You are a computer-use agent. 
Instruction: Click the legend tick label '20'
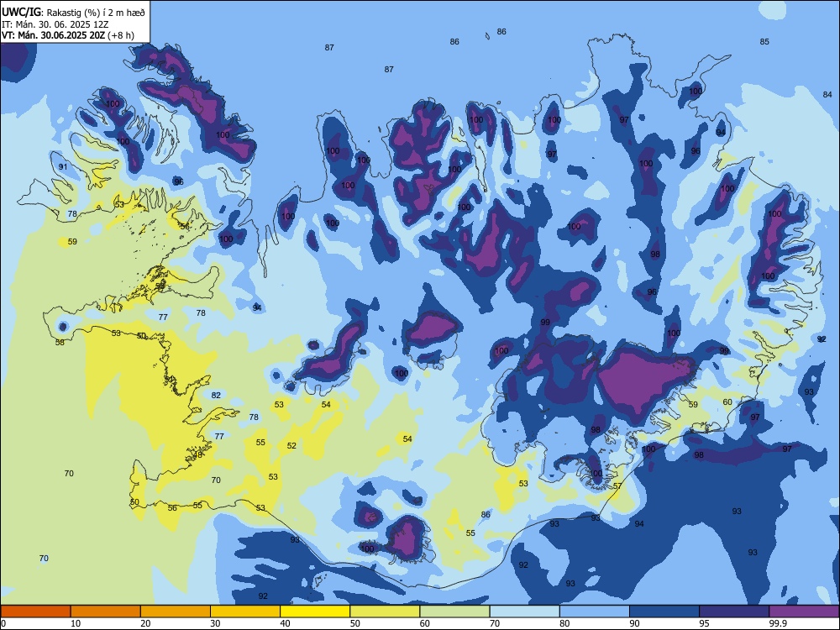tap(145, 623)
